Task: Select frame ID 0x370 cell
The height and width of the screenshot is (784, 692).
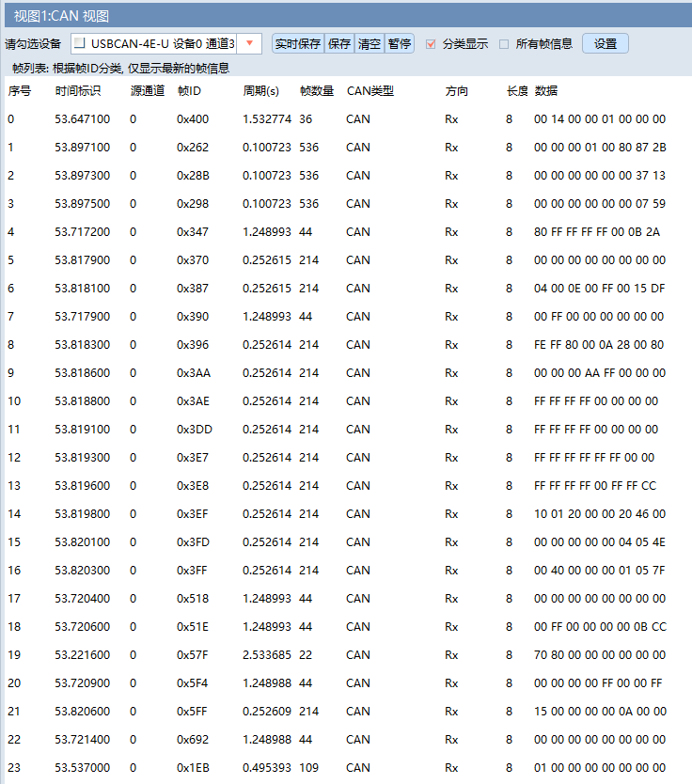Action: point(193,260)
